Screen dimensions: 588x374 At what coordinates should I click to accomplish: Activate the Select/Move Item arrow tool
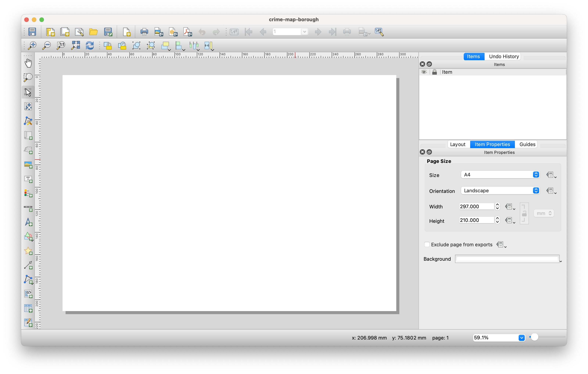click(x=28, y=92)
